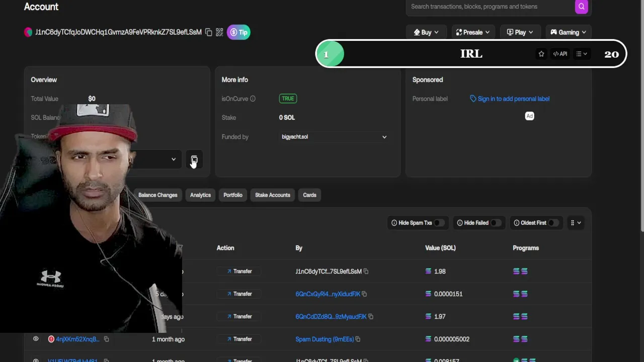Expand the token dropdown in the Overview card

coord(174,159)
